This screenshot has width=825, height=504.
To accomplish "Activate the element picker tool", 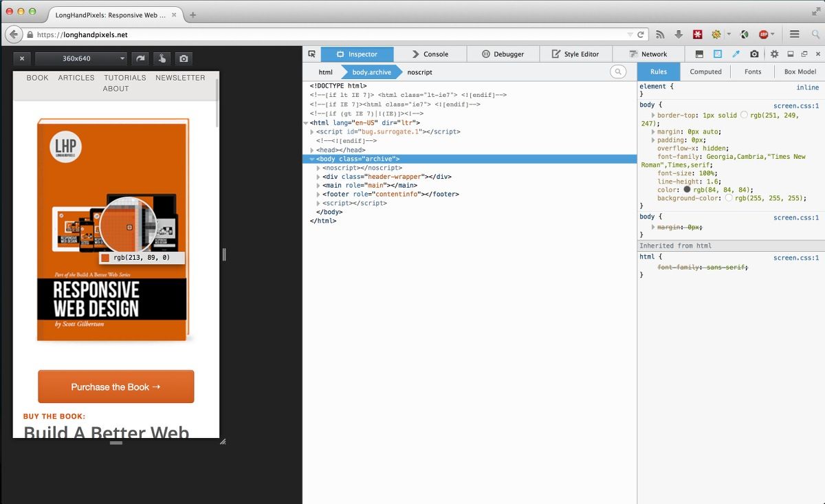I will 311,54.
